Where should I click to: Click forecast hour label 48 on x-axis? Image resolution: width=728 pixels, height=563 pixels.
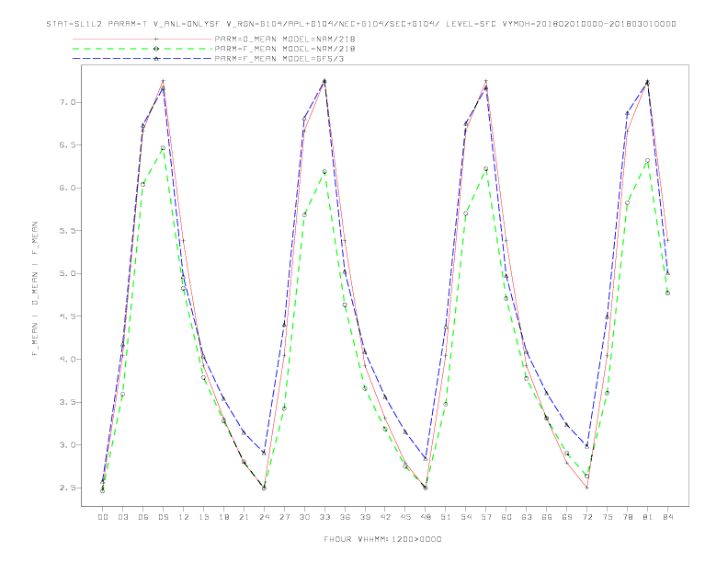pyautogui.click(x=426, y=517)
